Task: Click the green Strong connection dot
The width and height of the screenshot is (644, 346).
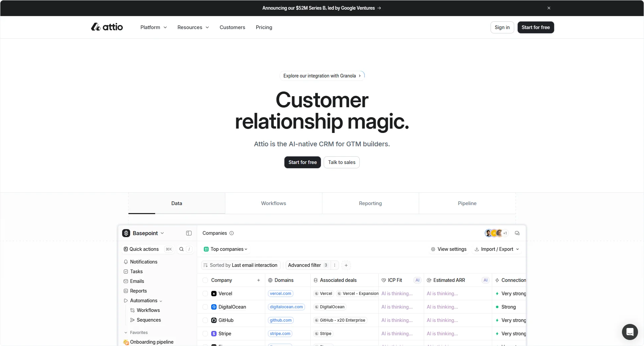Action: point(497,307)
